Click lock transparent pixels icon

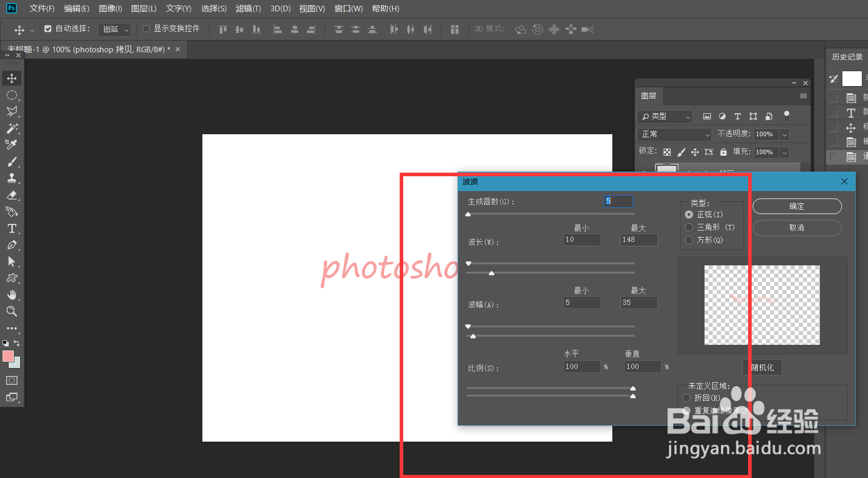[667, 152]
